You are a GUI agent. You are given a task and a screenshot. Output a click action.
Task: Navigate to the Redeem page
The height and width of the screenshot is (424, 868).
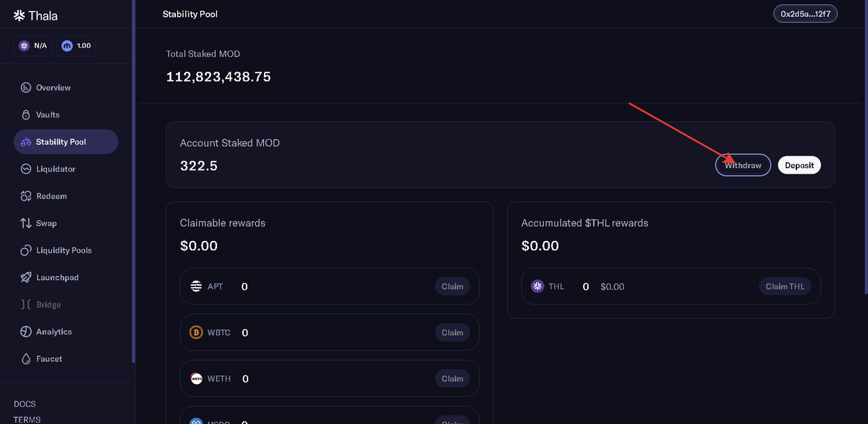[x=66, y=196]
